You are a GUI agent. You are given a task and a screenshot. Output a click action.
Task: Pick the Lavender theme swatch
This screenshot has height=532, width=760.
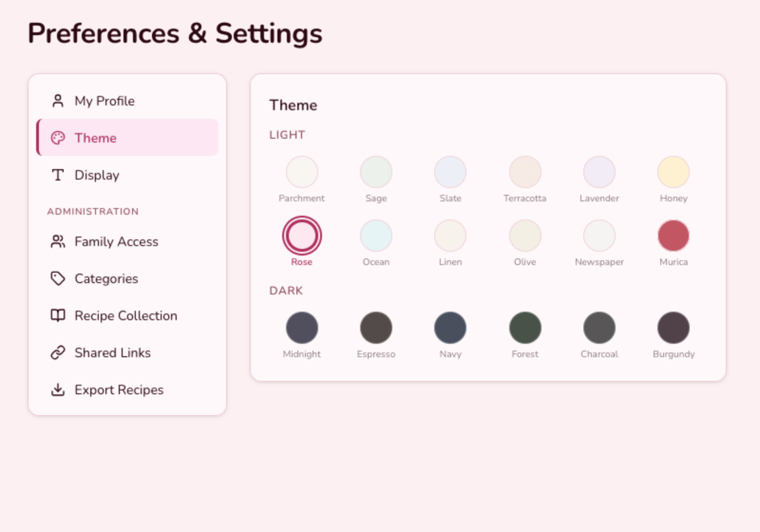[x=599, y=172]
